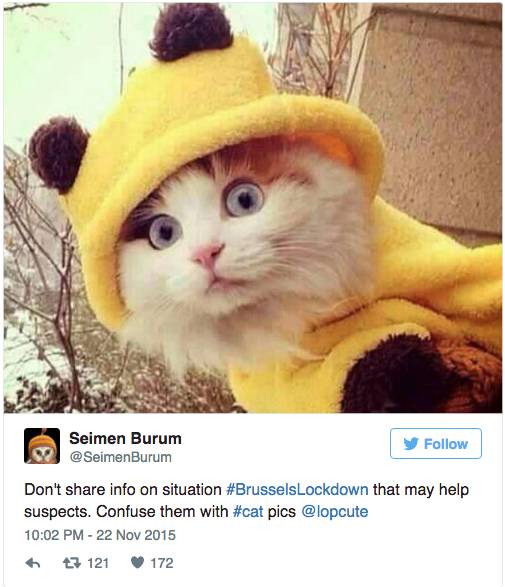Viewport: 505px width, 587px height.
Task: Click the Twitter bird logo in Follow button
Action: [x=411, y=444]
